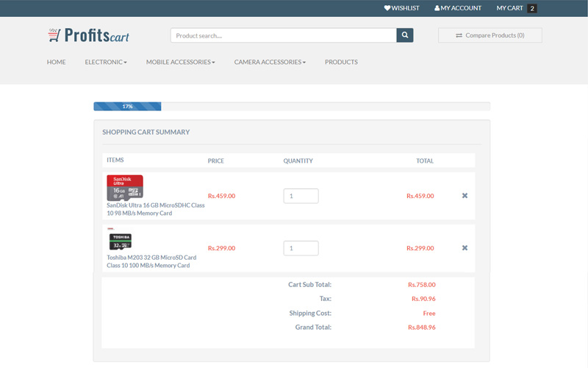This screenshot has width=588, height=368.
Task: Expand the Mobile Accessories dropdown menu
Action: click(180, 63)
